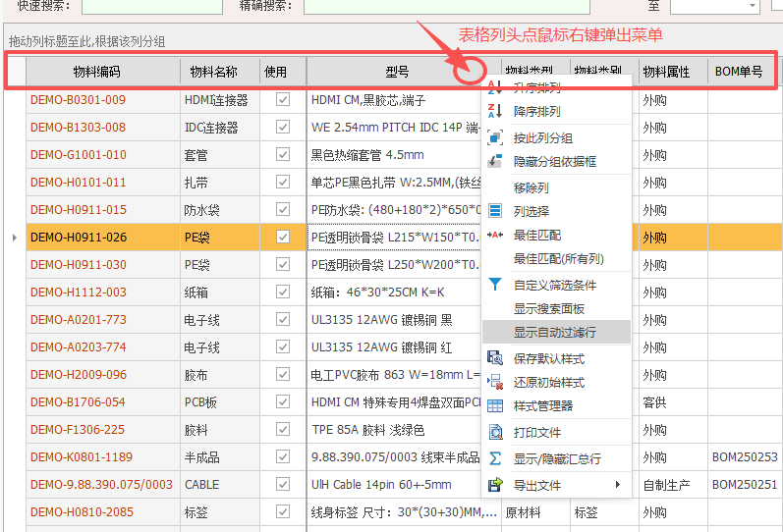Click the 物料属性 column header
Viewport: 783px width, 532px height.
[673, 72]
